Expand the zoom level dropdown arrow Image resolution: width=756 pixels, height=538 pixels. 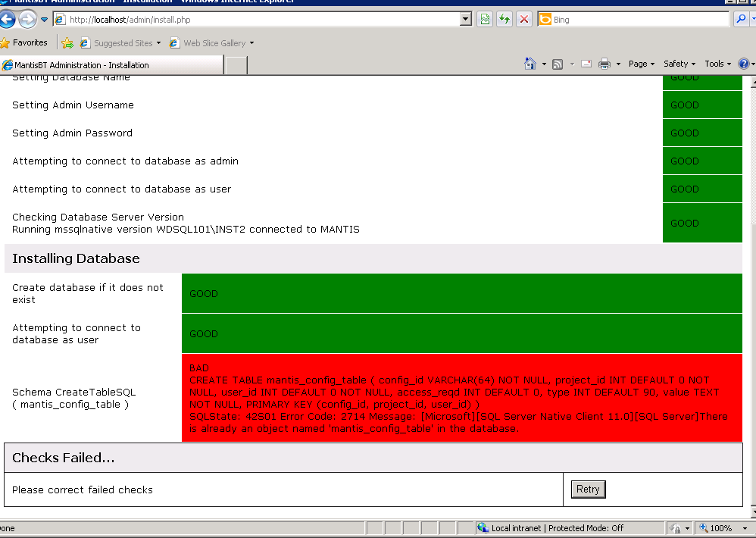(745, 528)
